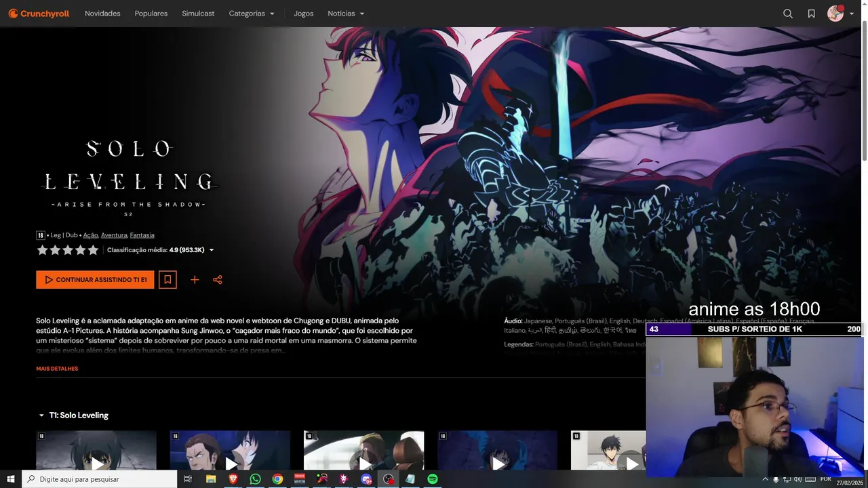868x488 pixels.
Task: Collapse the T1: Solo Leveling season selector
Action: 73,415
